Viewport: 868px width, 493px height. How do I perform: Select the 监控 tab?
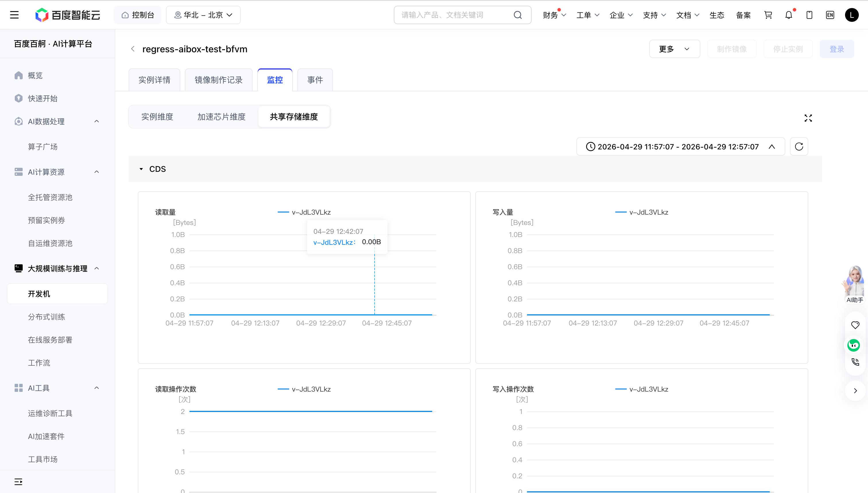point(275,80)
